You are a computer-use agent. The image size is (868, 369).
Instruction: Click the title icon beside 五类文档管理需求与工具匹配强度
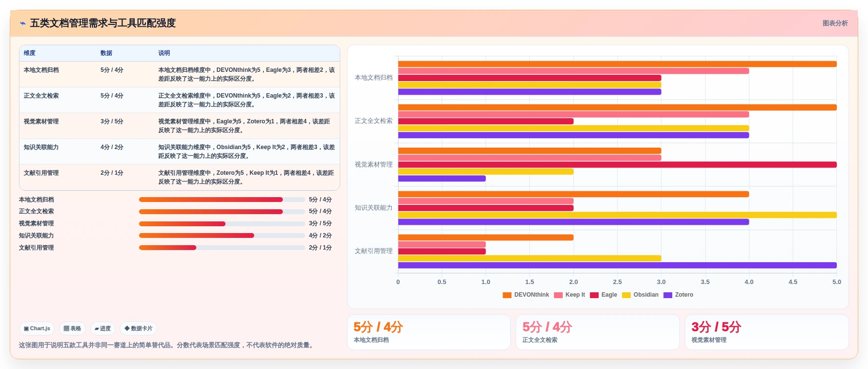[x=22, y=23]
